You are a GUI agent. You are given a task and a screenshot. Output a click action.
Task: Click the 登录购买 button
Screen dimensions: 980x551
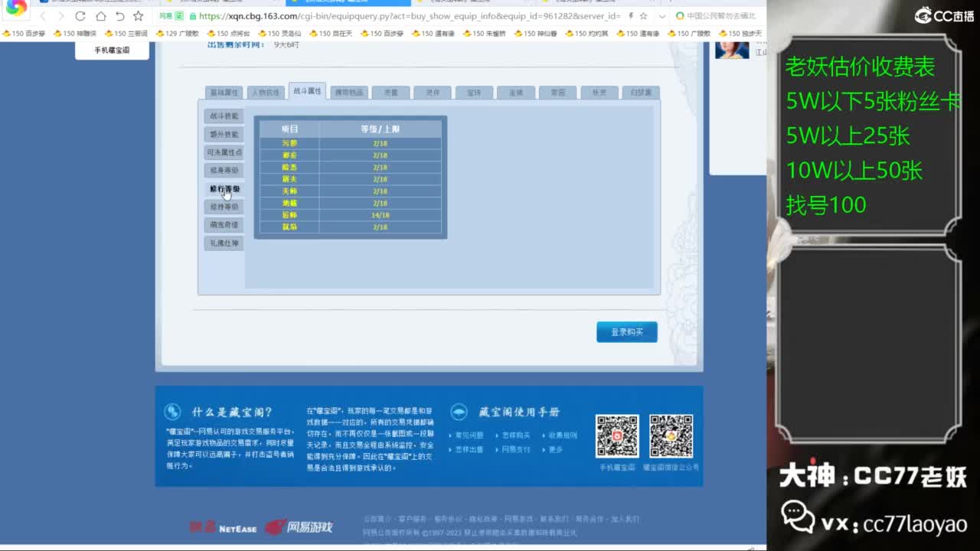(x=626, y=332)
